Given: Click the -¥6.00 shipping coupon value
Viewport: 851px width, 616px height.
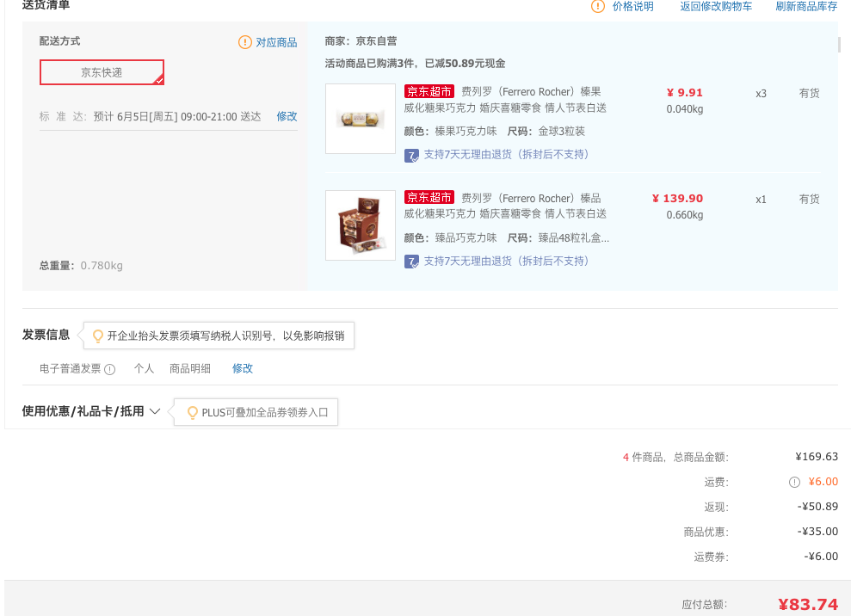Looking at the screenshot, I should [821, 557].
